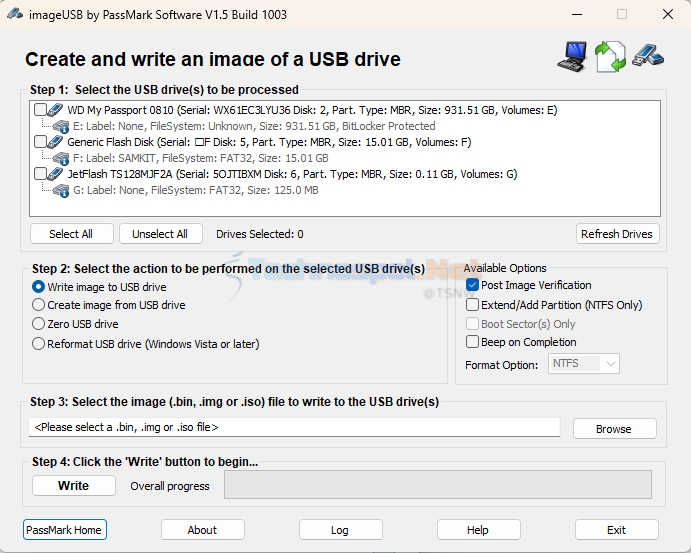Click the USB stick icon in the header
The height and width of the screenshot is (553, 691).
tap(648, 55)
